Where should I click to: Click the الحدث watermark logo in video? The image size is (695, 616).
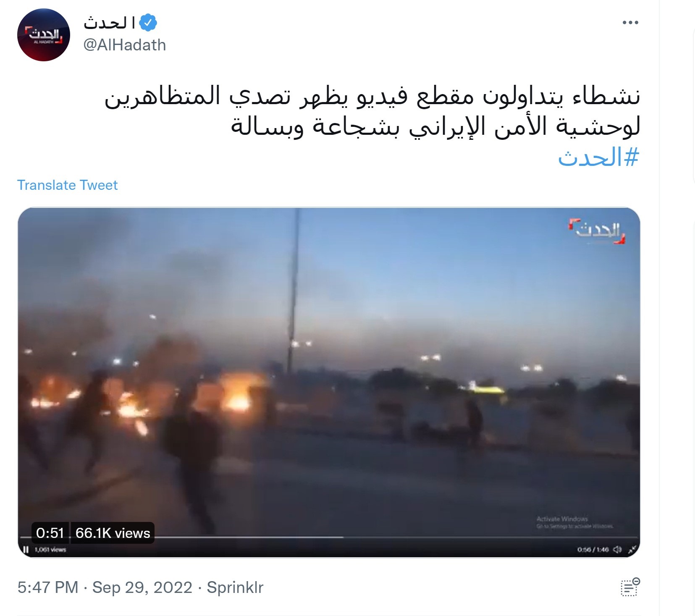click(x=597, y=231)
